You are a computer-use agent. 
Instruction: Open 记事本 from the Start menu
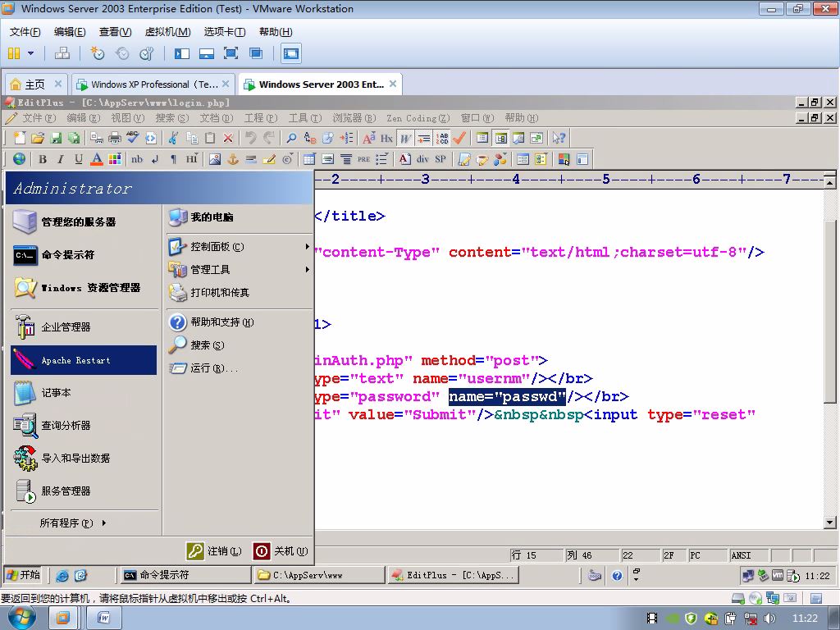[x=84, y=393]
